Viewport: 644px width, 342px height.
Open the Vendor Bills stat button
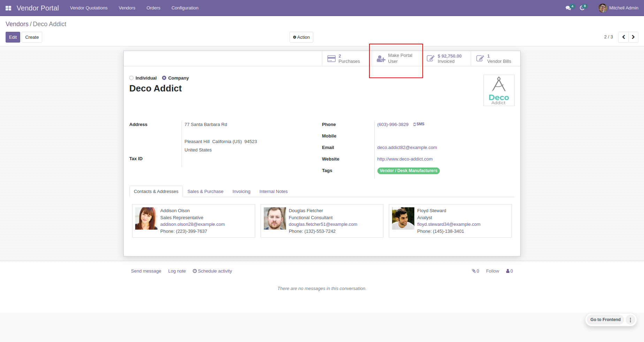pos(495,59)
